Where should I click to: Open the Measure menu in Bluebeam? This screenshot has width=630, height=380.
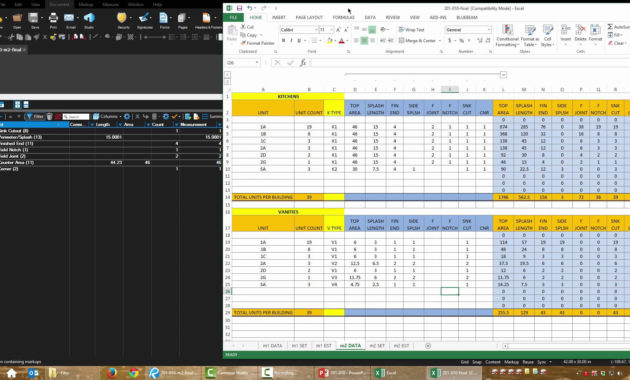coord(110,4)
